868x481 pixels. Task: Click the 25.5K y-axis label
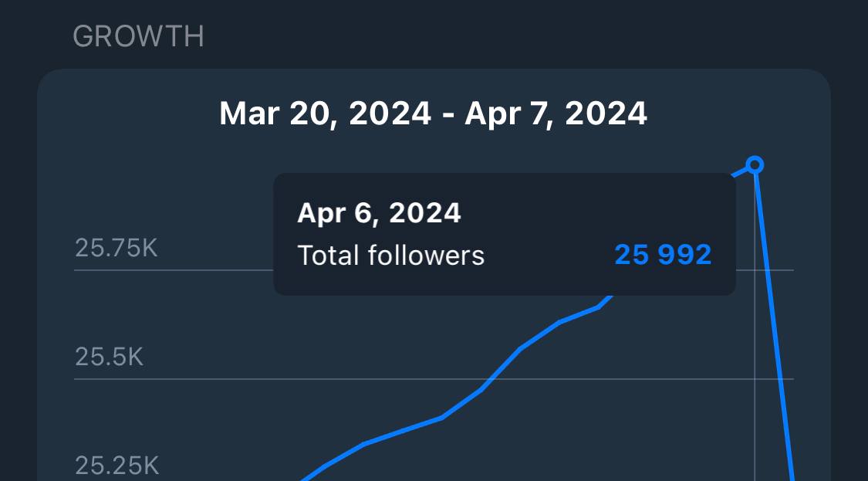[x=109, y=357]
